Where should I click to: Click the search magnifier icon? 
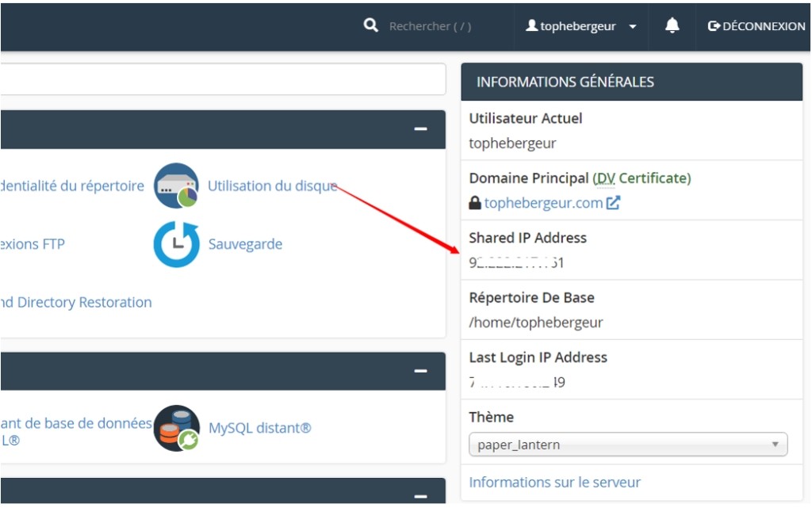(370, 25)
